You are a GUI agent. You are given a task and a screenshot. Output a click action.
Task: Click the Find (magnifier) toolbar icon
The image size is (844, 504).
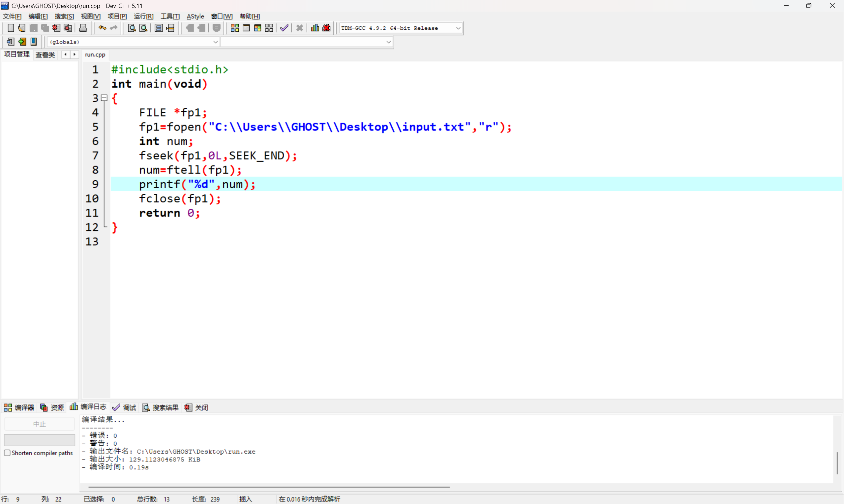(x=132, y=28)
